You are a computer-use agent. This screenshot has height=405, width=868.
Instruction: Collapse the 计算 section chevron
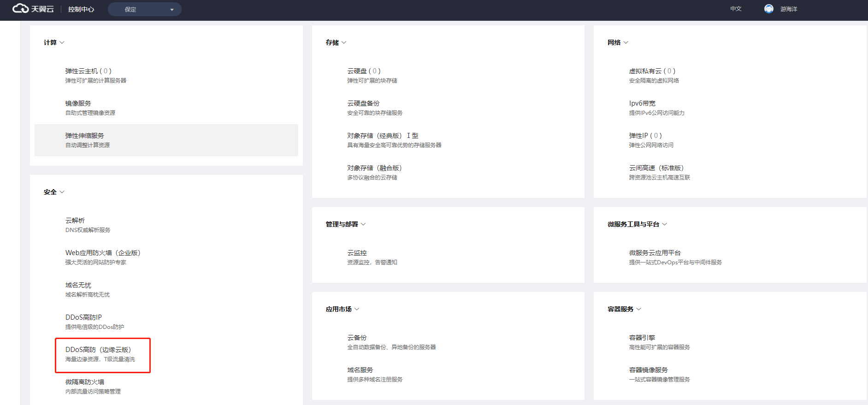pyautogui.click(x=62, y=42)
